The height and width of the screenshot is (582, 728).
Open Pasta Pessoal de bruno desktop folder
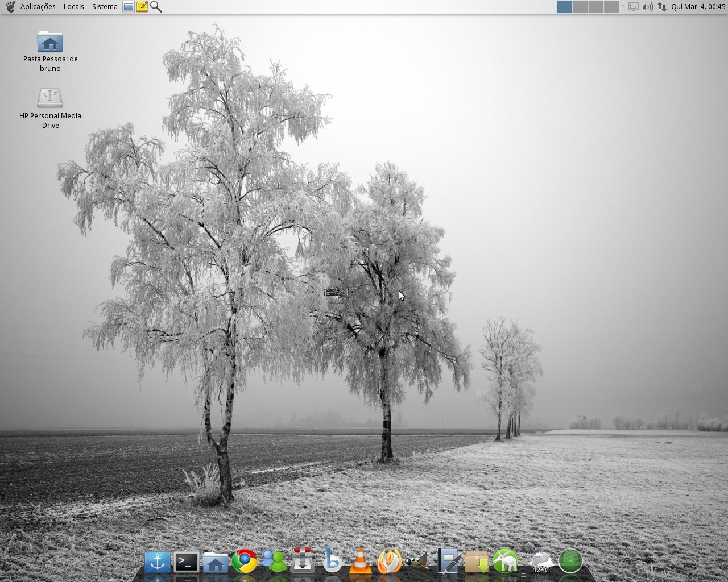50,52
